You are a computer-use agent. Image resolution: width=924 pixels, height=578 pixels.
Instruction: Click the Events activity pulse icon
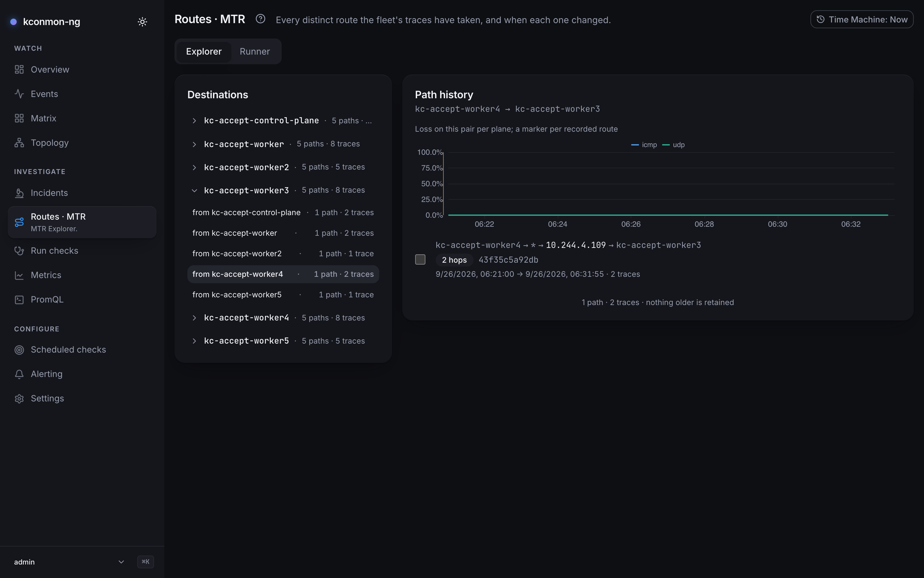pyautogui.click(x=19, y=94)
